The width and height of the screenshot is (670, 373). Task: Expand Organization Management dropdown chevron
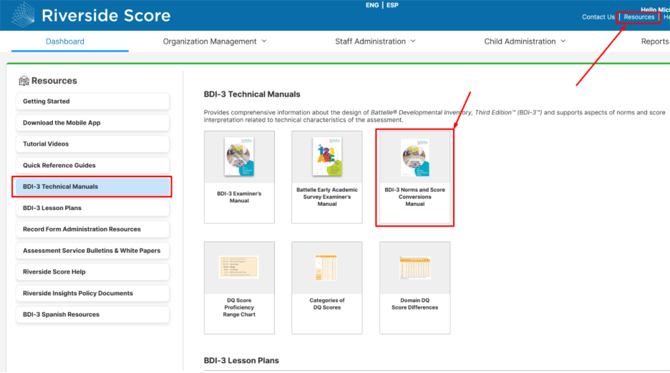[x=264, y=41]
